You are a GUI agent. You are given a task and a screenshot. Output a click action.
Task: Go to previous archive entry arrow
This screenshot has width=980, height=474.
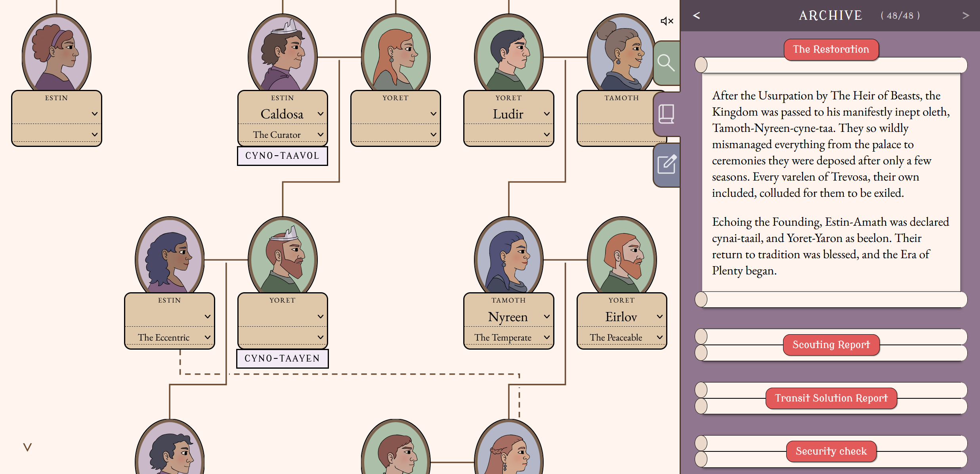pyautogui.click(x=696, y=15)
